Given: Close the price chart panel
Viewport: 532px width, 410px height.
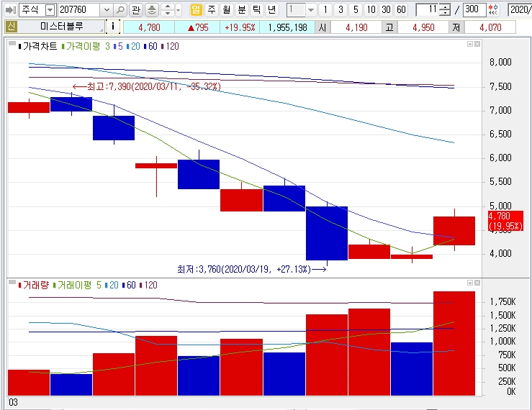Looking at the screenshot, I should coord(477,44).
